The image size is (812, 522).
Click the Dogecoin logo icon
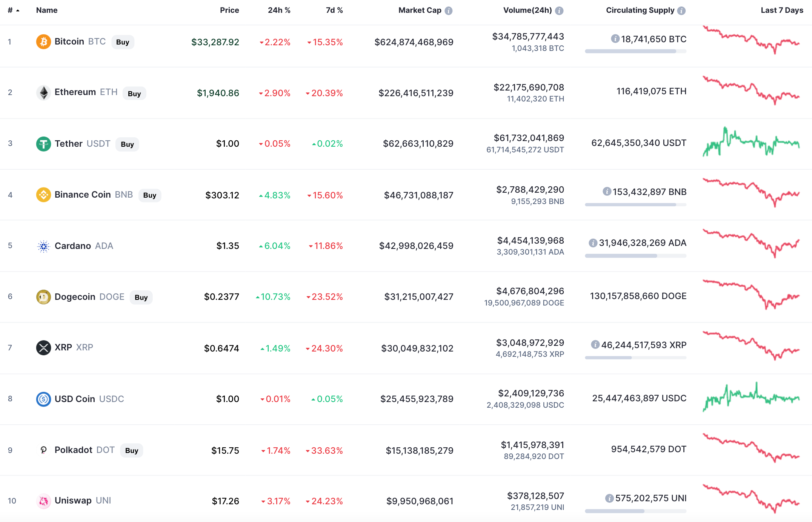click(x=43, y=297)
